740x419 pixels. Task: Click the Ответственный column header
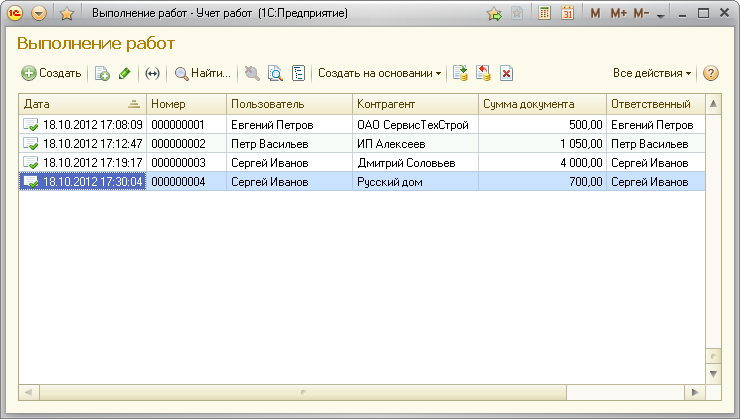pyautogui.click(x=656, y=104)
